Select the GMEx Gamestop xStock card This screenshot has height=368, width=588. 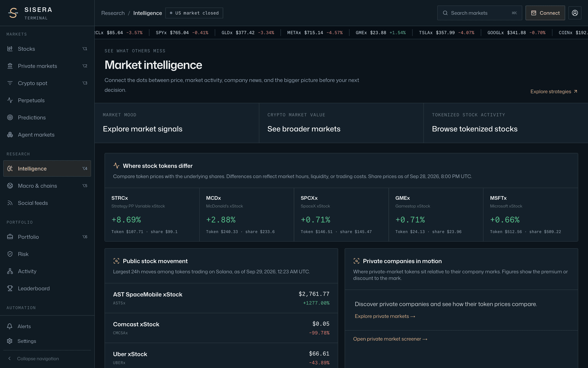click(x=436, y=215)
